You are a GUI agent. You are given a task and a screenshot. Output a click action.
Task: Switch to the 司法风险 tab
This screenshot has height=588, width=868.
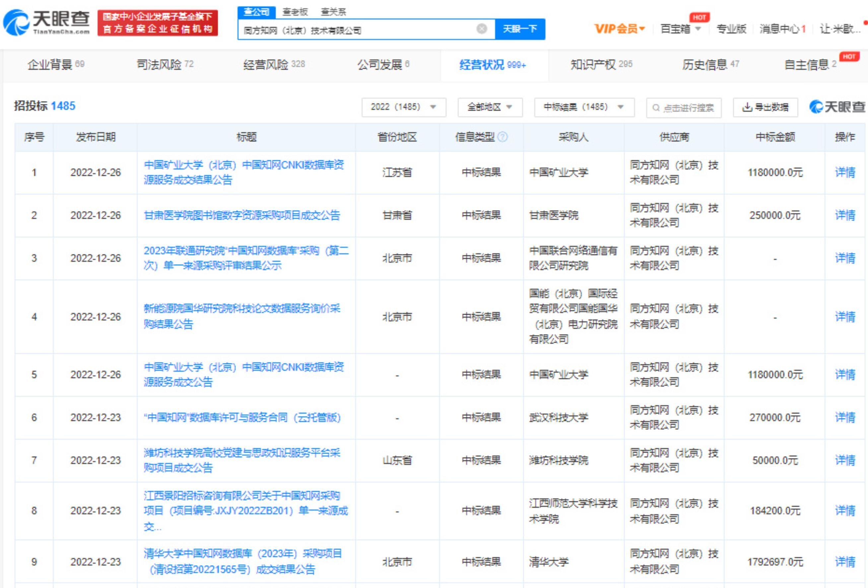(165, 65)
